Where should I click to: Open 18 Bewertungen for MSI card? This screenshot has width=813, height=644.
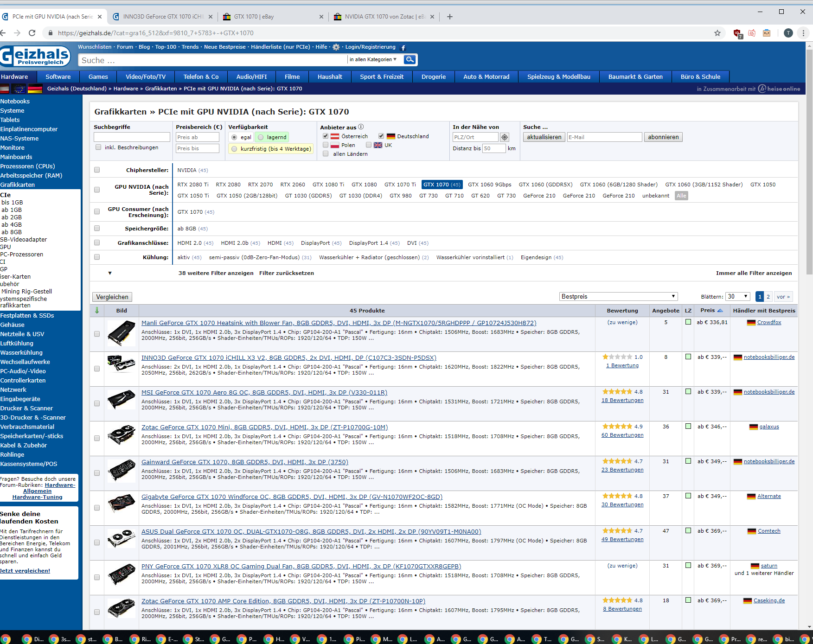tap(622, 400)
